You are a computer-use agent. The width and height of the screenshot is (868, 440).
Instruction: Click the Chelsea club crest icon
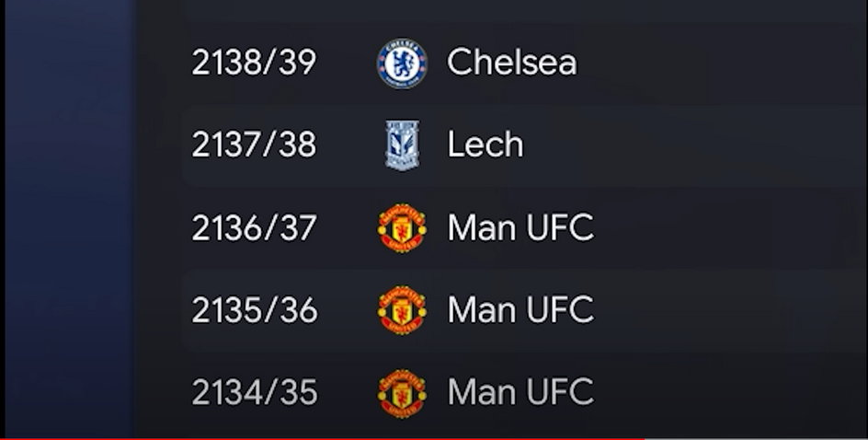pyautogui.click(x=402, y=64)
